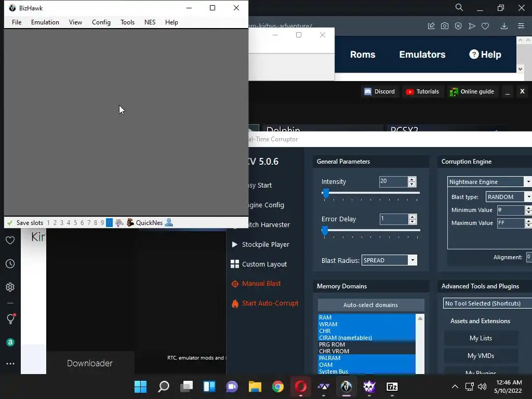The height and width of the screenshot is (399, 532).
Task: Click Opera send to My Flow icon
Action: coord(472,26)
